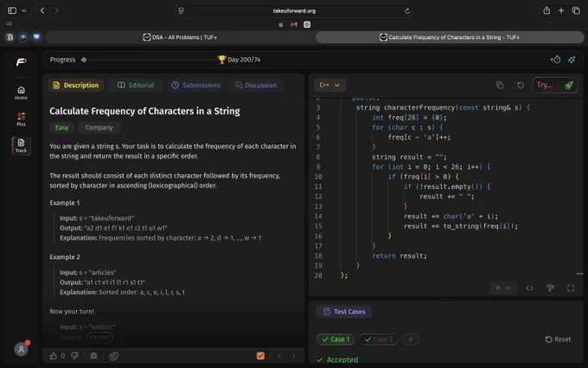Click the address bar takeuforward.org
The image size is (588, 368).
coord(294,11)
